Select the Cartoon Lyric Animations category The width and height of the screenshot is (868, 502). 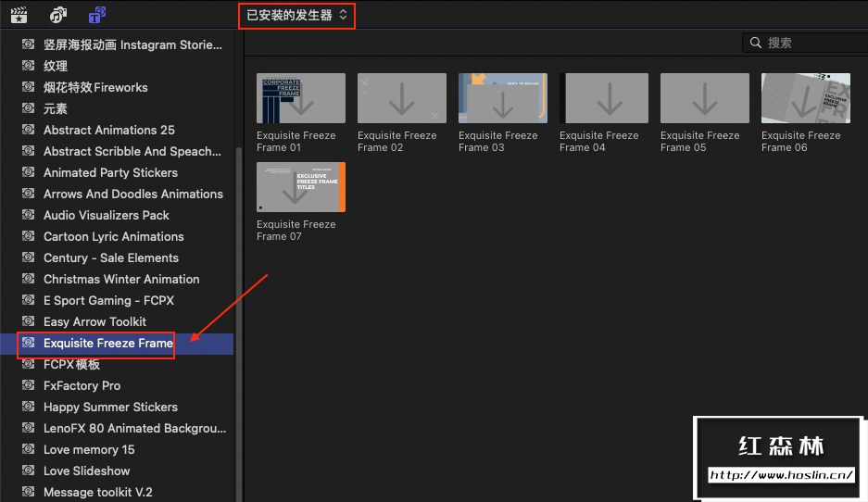tap(117, 236)
